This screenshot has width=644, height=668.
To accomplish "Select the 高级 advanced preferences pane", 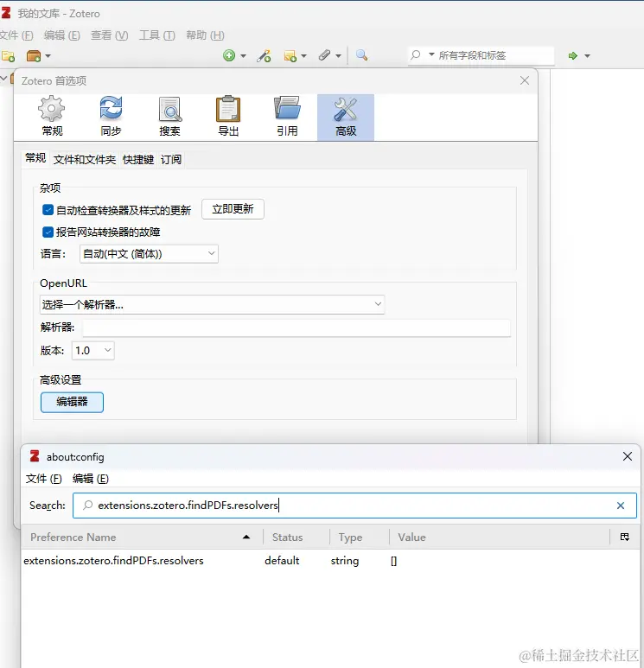I will (346, 118).
